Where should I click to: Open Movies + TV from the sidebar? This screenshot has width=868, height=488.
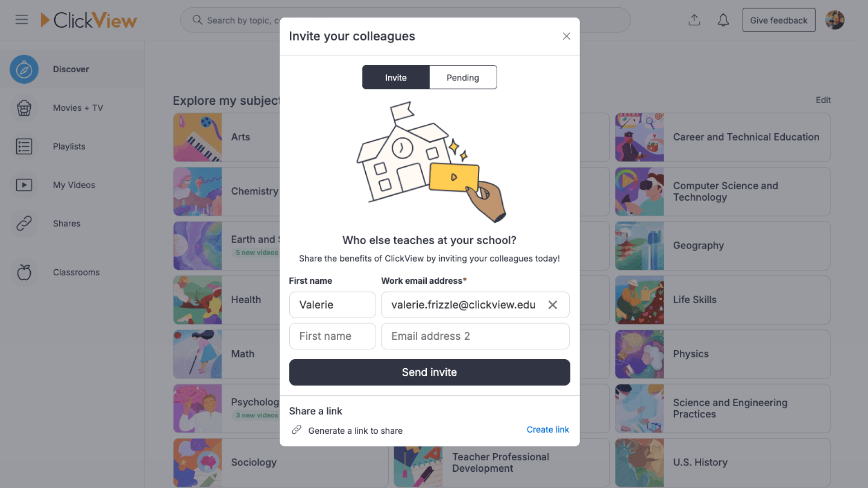coord(24,108)
